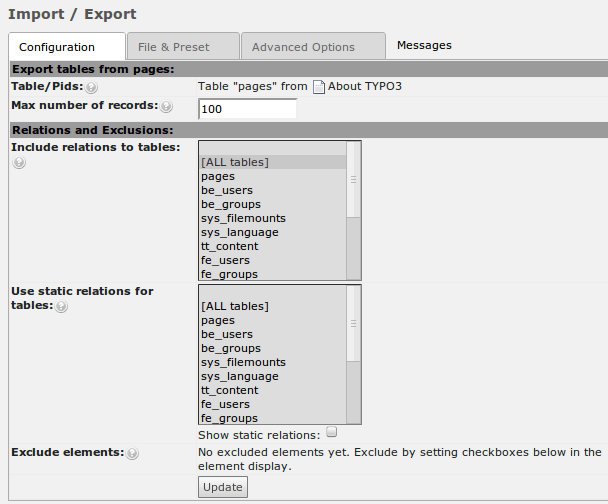608x504 pixels.
Task: Click help icon next to Use static relations
Action: pos(62,307)
